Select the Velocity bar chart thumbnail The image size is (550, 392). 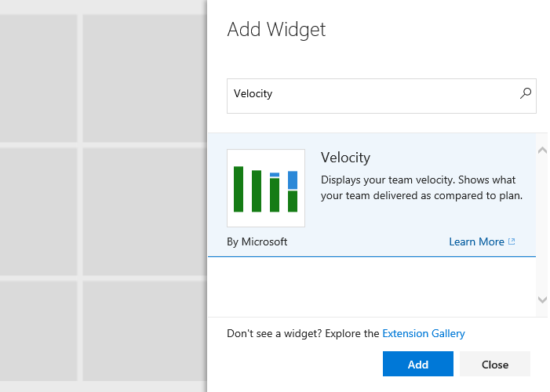click(266, 188)
